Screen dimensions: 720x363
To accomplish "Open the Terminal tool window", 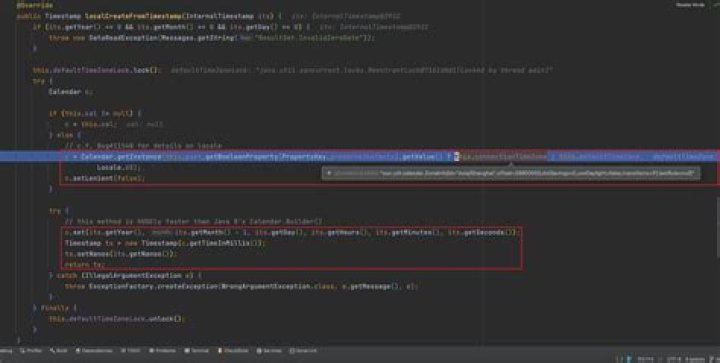I will coord(197,351).
